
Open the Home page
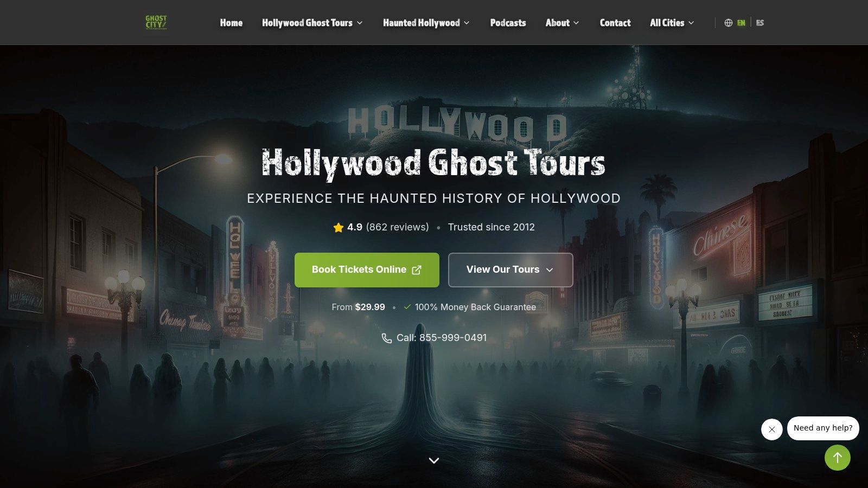click(231, 23)
